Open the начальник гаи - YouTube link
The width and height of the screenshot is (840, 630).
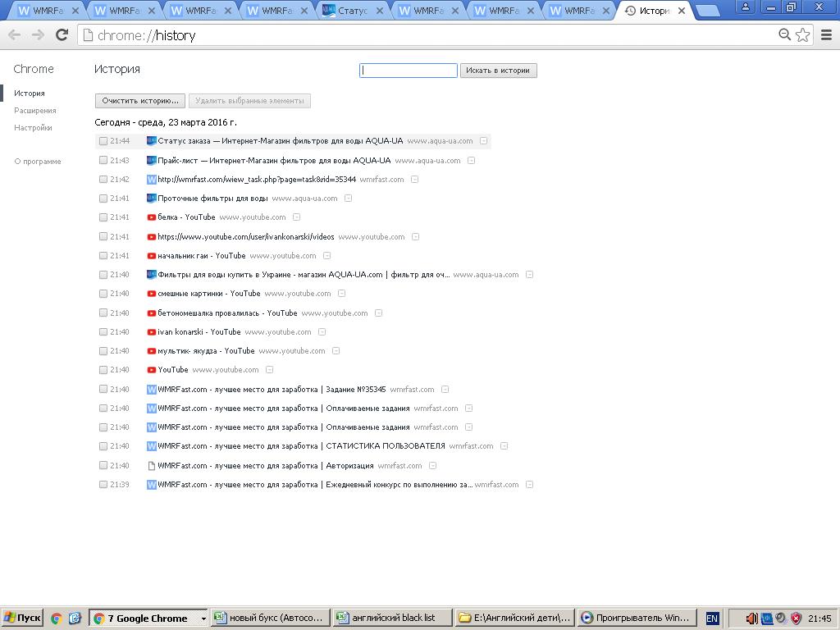(202, 256)
